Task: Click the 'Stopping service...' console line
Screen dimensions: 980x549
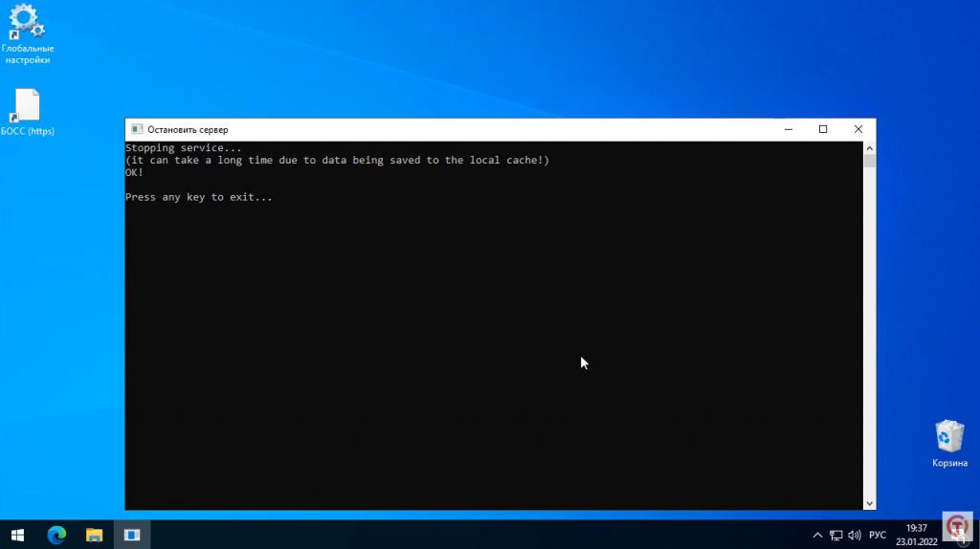Action: pyautogui.click(x=183, y=148)
